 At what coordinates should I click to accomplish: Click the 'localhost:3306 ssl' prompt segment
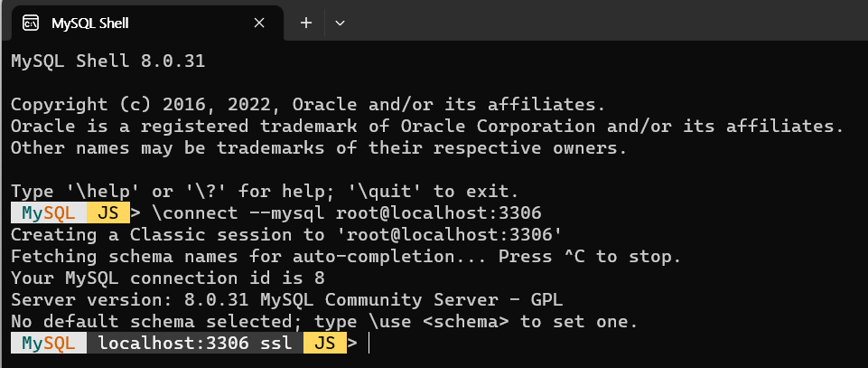(195, 343)
